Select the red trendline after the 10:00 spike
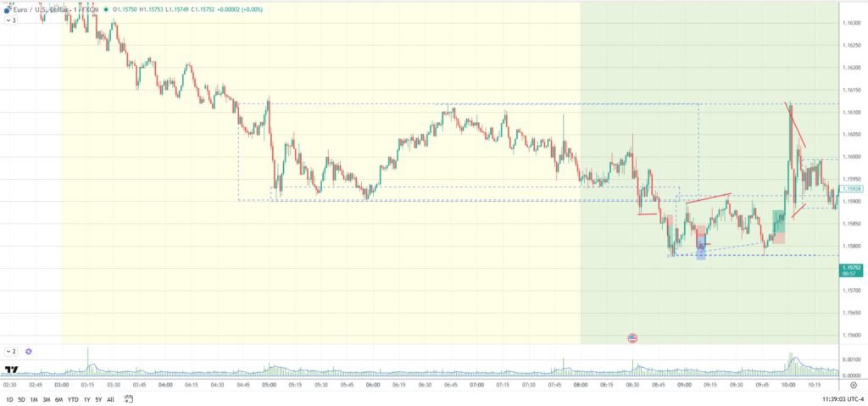Screen dimensions: 868x406 (x=795, y=125)
